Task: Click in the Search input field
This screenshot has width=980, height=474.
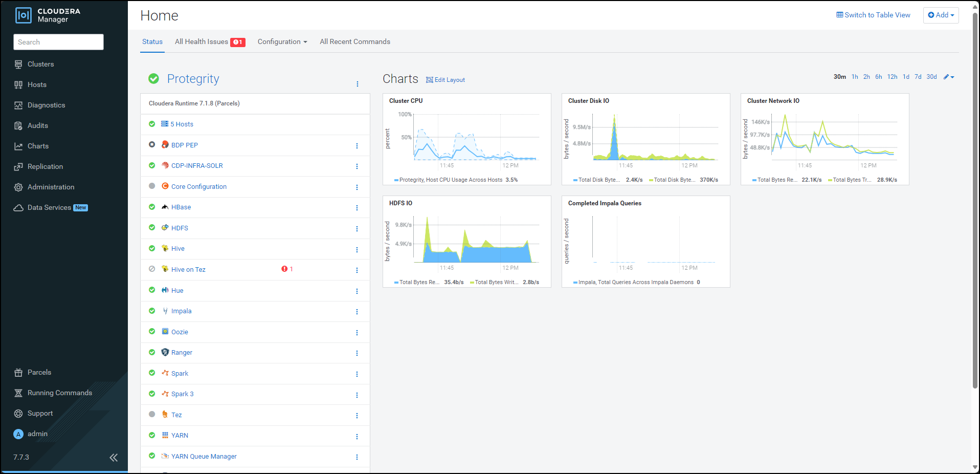Action: click(x=58, y=42)
